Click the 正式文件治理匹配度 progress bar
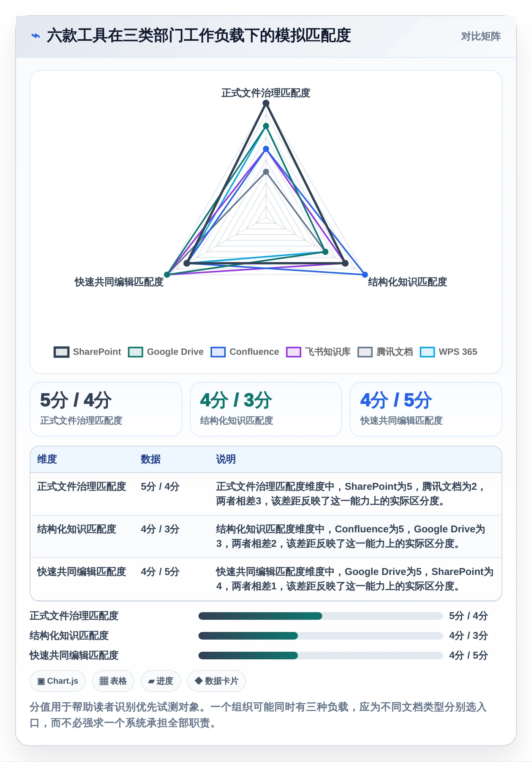This screenshot has height=762, width=532. coord(321,616)
